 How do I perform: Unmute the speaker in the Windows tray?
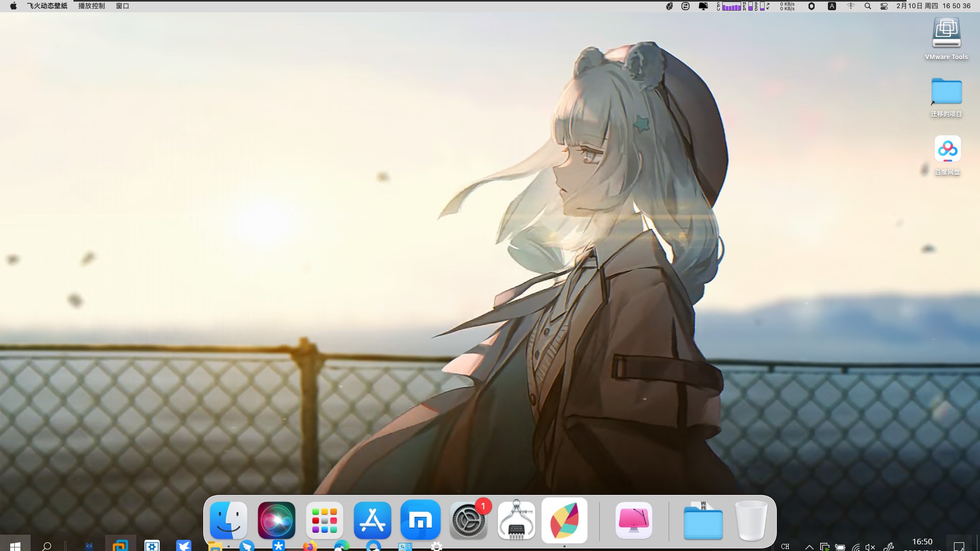(x=870, y=547)
